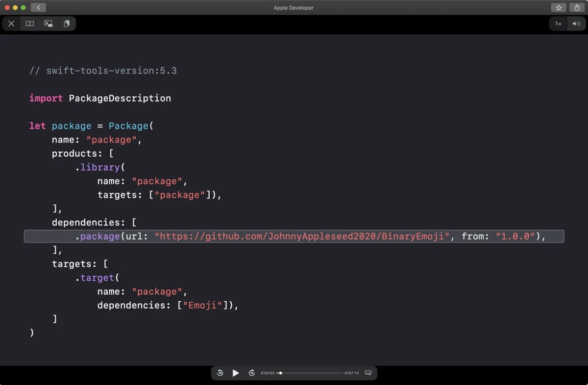Enable picture-in-picture mode

tap(48, 24)
